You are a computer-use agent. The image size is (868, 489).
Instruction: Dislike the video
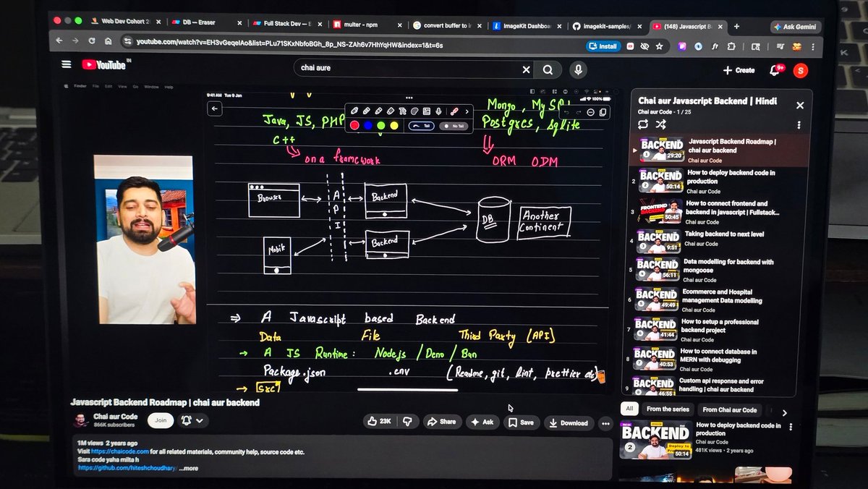coord(407,422)
